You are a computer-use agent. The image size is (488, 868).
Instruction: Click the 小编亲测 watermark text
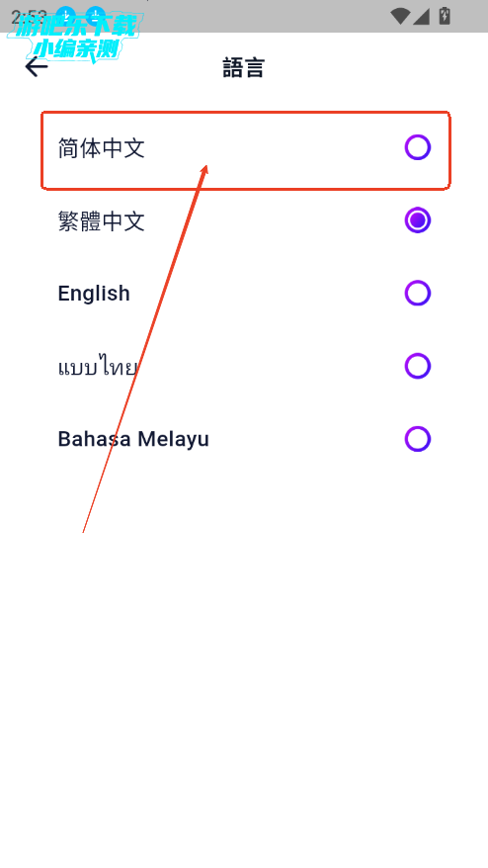point(76,49)
